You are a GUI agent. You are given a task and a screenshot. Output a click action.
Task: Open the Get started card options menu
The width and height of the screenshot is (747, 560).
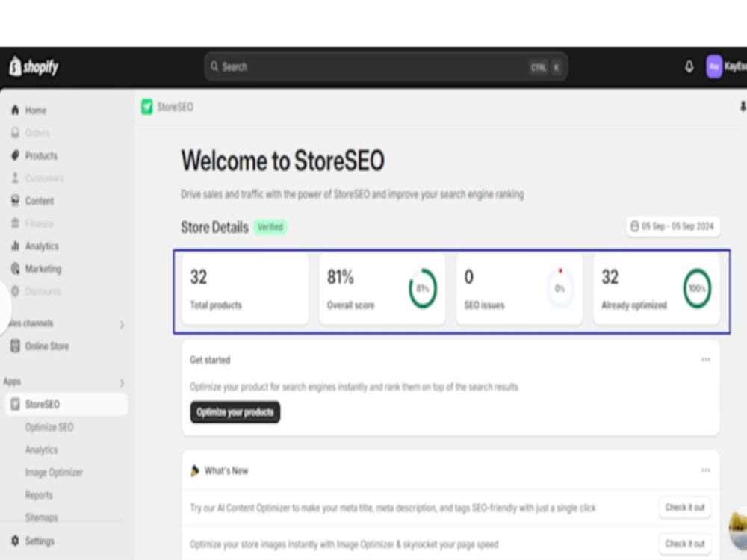706,360
